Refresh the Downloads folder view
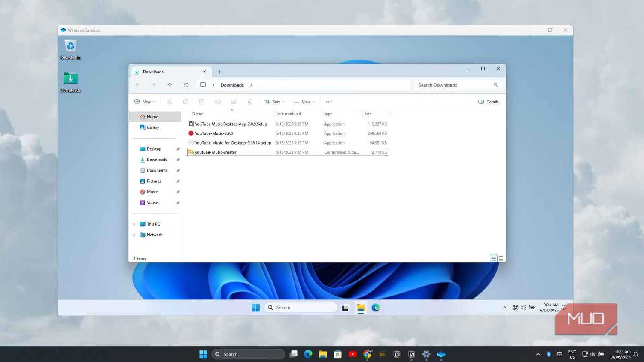The width and height of the screenshot is (644, 362). (186, 85)
